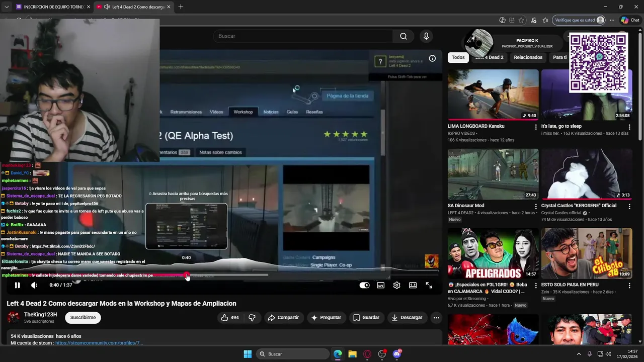Click the Compartir button
The height and width of the screenshot is (362, 644).
click(283, 317)
